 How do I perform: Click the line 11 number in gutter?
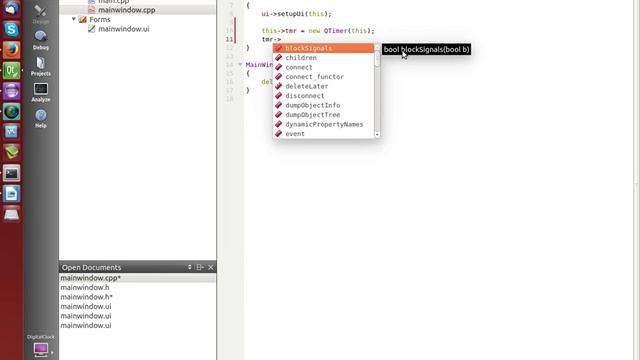tap(229, 39)
